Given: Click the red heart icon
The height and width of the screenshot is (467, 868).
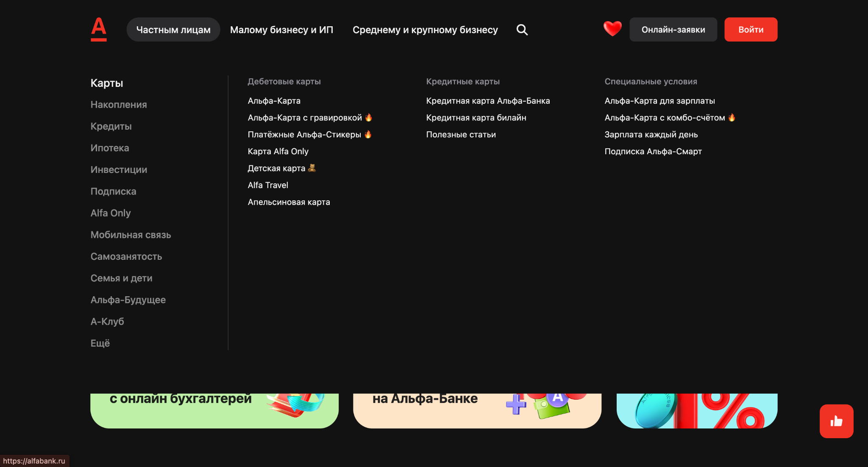Looking at the screenshot, I should (612, 29).
